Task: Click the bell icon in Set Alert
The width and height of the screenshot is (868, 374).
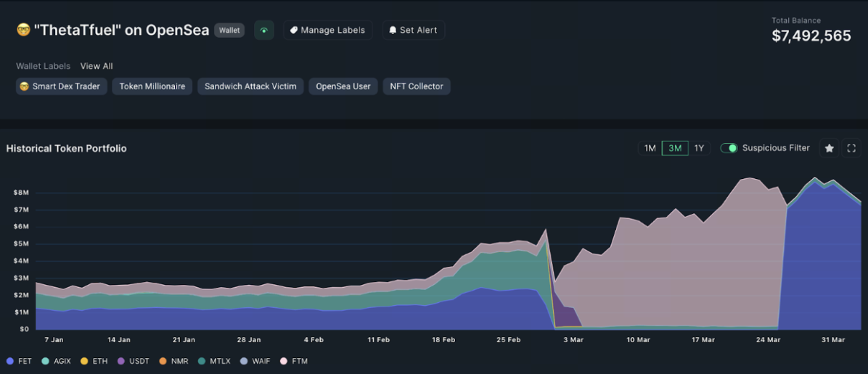Action: click(x=393, y=30)
